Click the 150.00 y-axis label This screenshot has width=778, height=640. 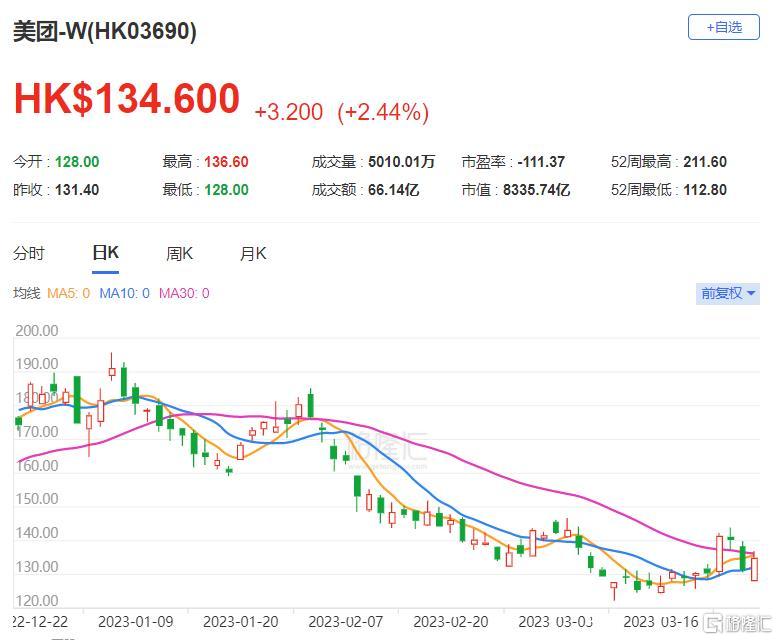point(37,499)
